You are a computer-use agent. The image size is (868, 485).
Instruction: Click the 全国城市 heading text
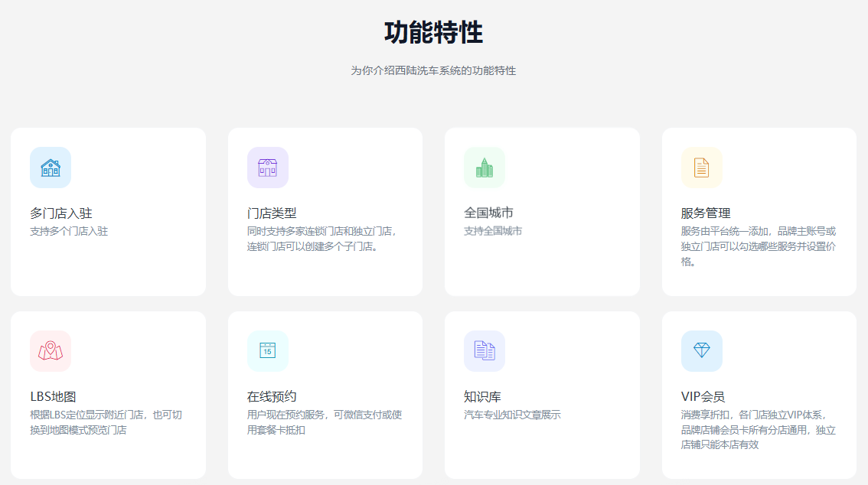point(488,213)
